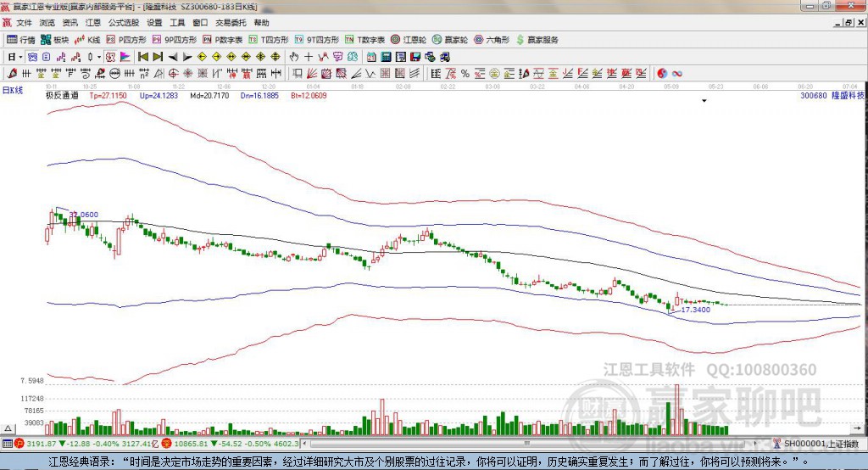Open the 工具 menu
The width and height of the screenshot is (868, 470).
(177, 23)
